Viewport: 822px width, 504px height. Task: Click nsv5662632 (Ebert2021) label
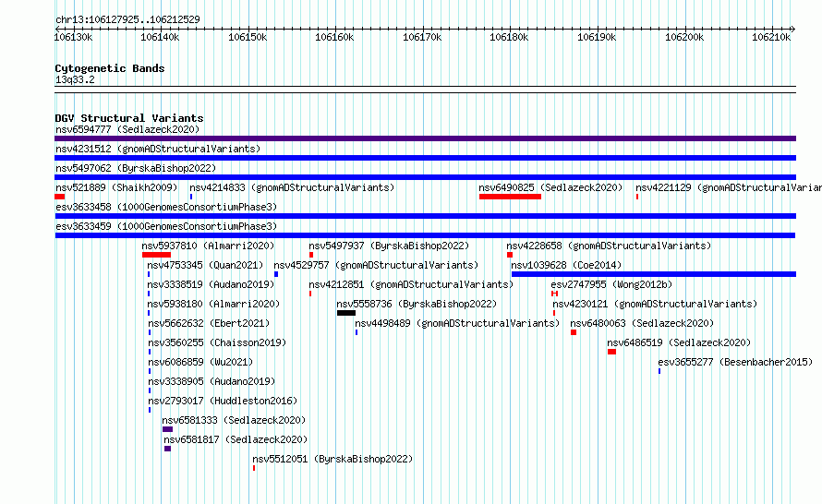(209, 323)
